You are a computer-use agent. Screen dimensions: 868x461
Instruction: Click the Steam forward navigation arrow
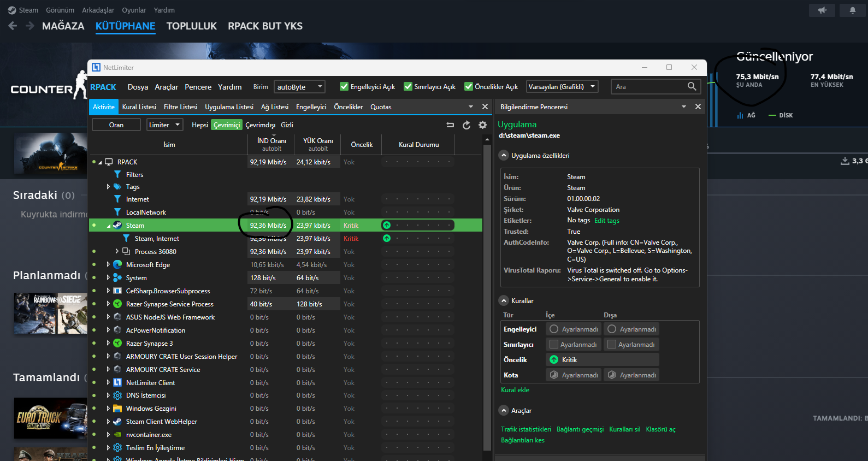(30, 26)
